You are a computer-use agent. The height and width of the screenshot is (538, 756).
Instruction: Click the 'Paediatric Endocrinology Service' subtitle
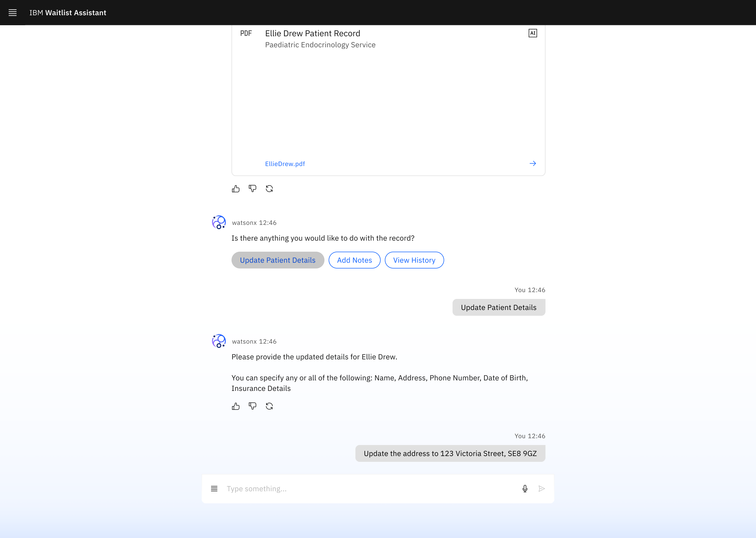(321, 45)
